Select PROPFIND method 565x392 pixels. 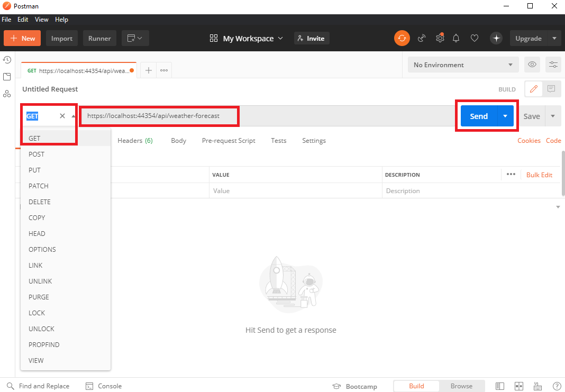(x=66, y=344)
